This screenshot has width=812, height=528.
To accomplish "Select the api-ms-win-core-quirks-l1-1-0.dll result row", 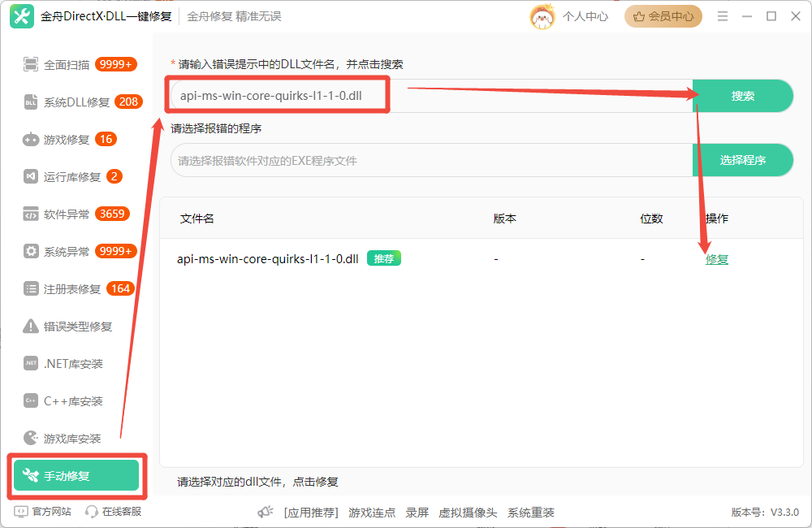I will click(x=481, y=258).
